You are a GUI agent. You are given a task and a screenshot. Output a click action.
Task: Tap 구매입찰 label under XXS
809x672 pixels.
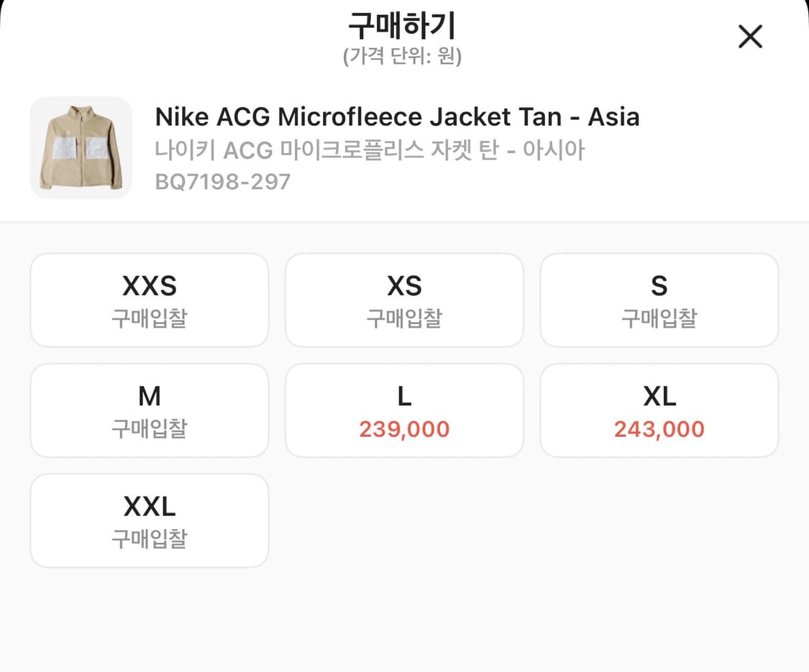coord(150,318)
